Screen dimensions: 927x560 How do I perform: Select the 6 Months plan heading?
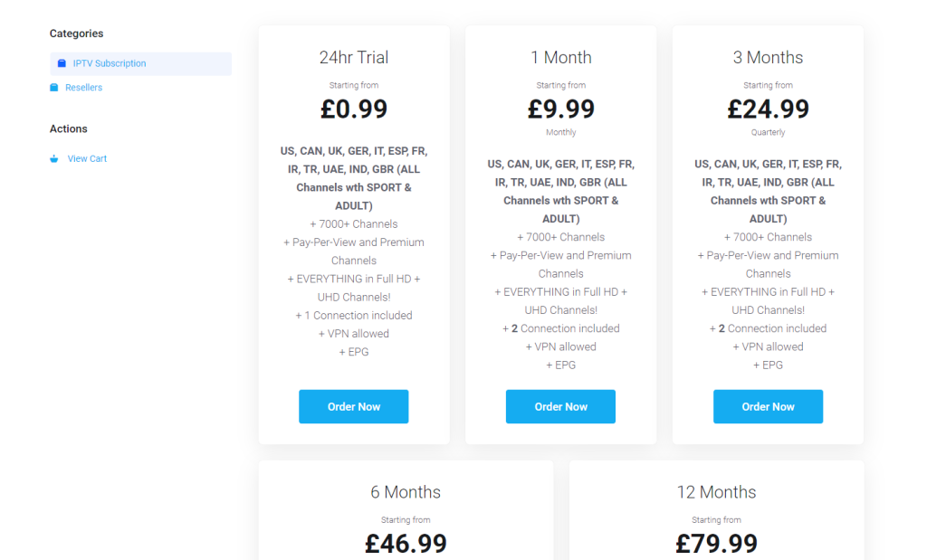[x=406, y=492]
